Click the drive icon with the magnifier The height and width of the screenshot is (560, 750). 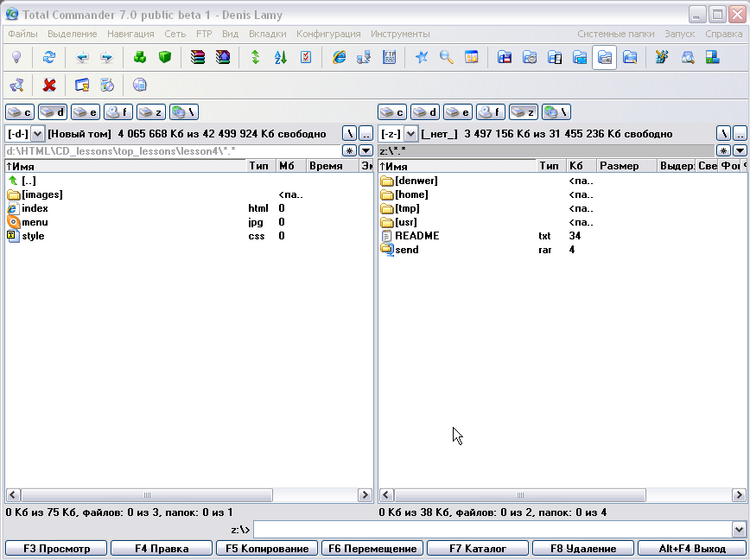(688, 57)
